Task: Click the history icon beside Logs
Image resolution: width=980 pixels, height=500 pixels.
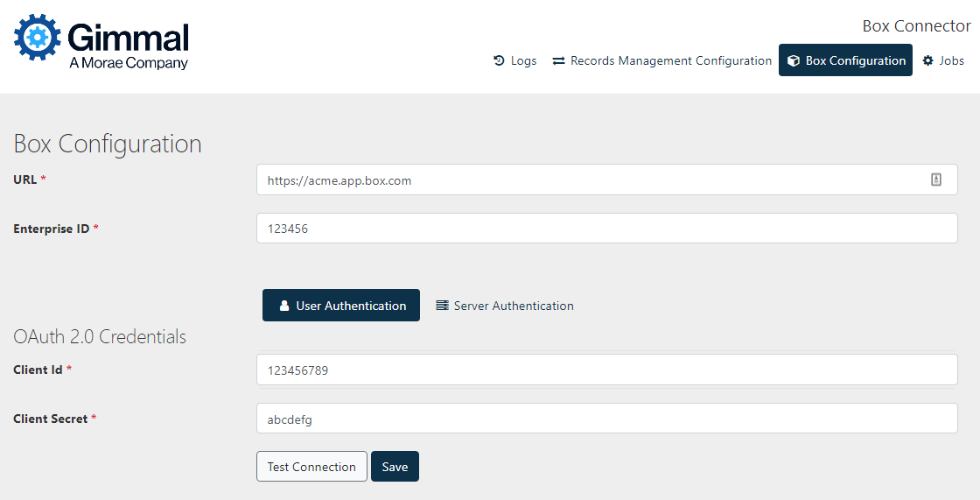Action: pyautogui.click(x=499, y=60)
